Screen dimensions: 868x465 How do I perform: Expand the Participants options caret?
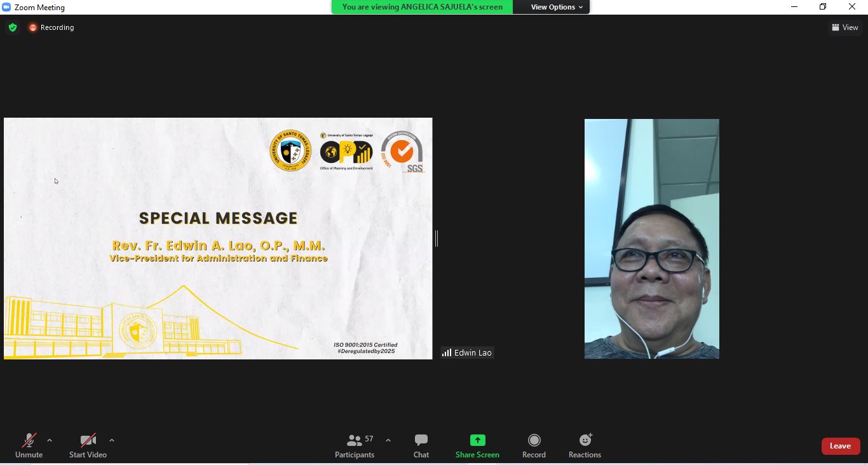(x=388, y=440)
